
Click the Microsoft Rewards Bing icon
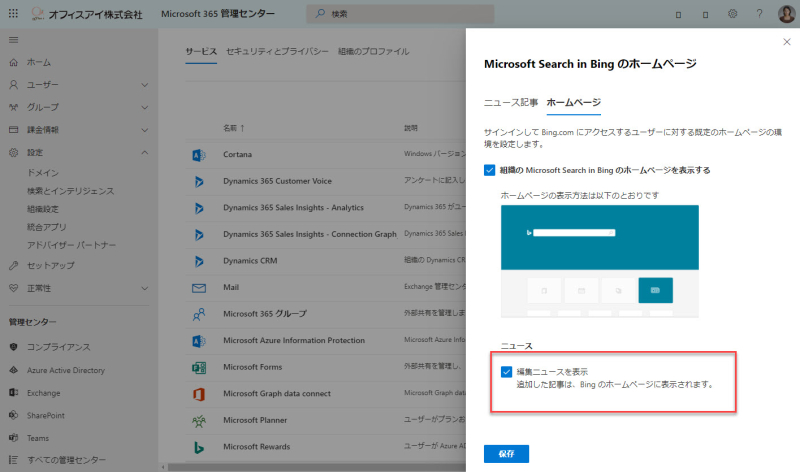(199, 447)
